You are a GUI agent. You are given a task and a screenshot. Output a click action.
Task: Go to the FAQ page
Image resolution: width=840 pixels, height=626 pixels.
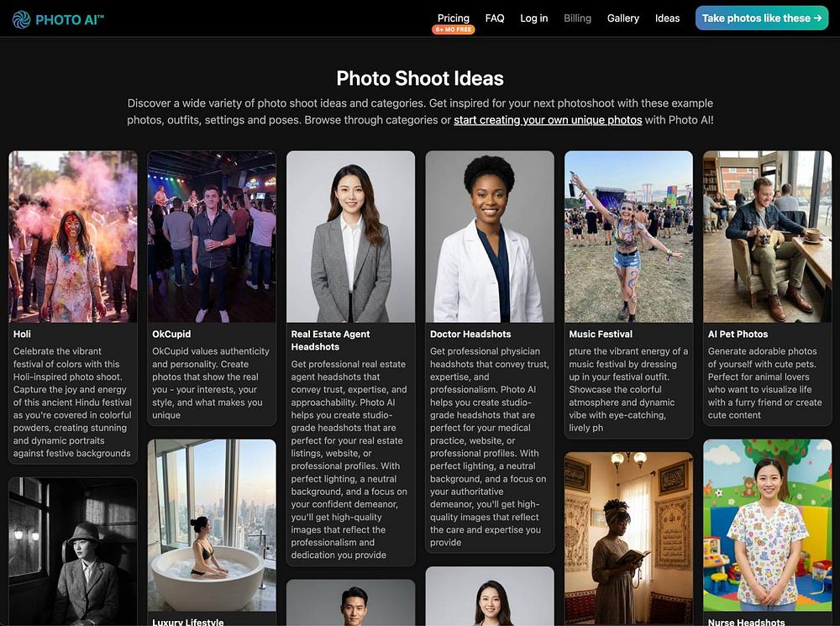pyautogui.click(x=495, y=18)
